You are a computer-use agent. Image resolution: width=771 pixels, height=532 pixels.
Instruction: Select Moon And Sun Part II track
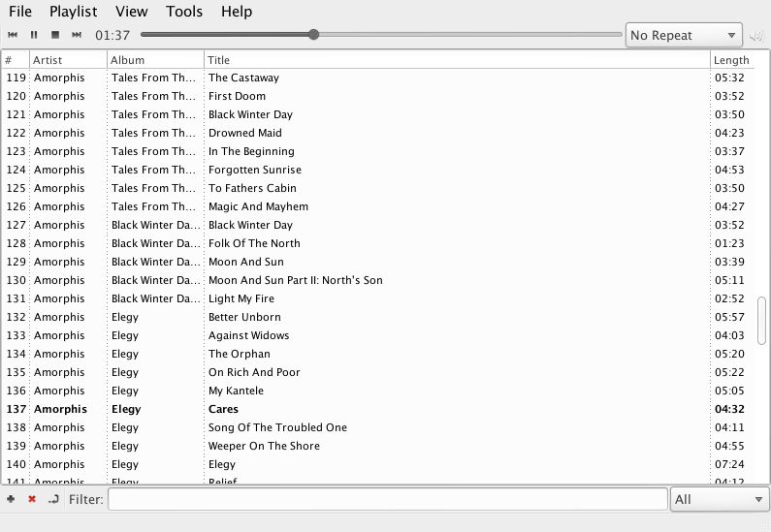(378, 280)
